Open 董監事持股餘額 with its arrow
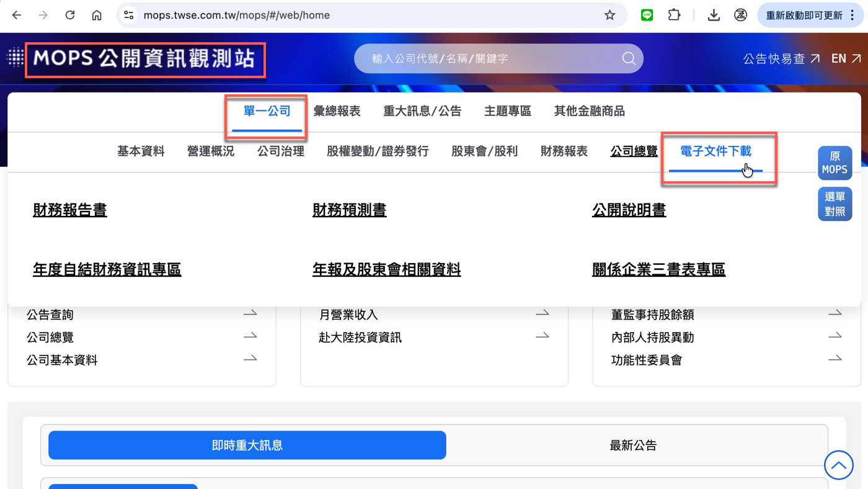Viewport: 868px width, 489px height. (836, 315)
